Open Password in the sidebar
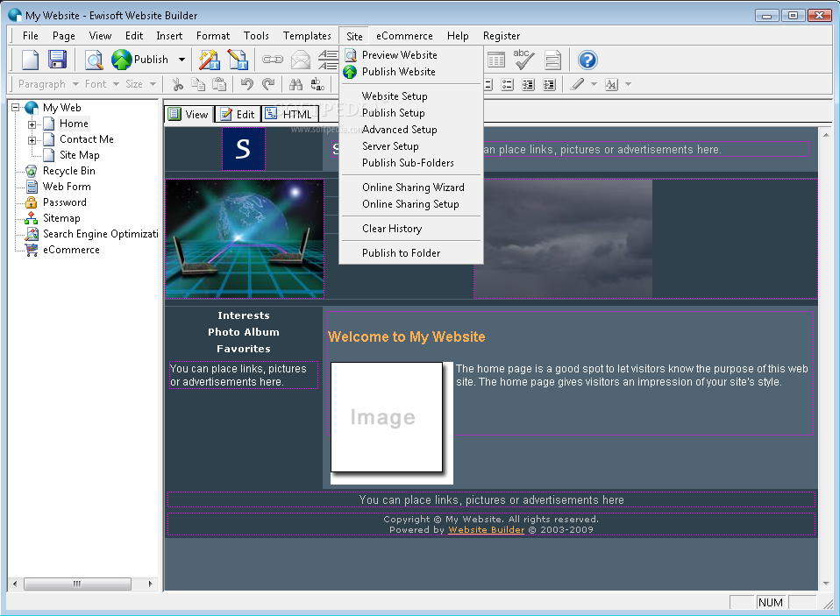 click(64, 202)
